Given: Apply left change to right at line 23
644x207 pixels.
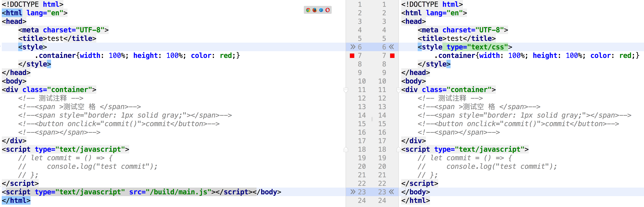Looking at the screenshot, I should [x=353, y=192].
